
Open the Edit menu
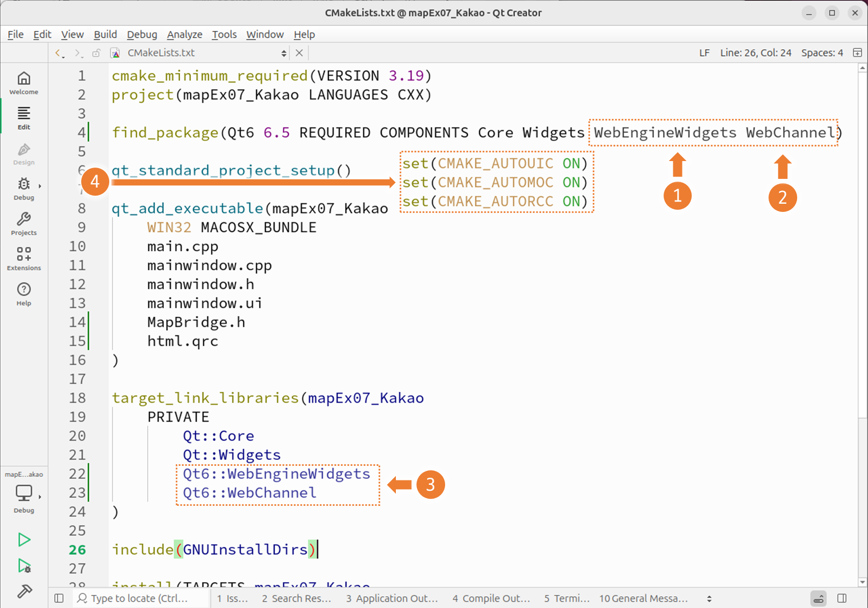pyautogui.click(x=42, y=35)
